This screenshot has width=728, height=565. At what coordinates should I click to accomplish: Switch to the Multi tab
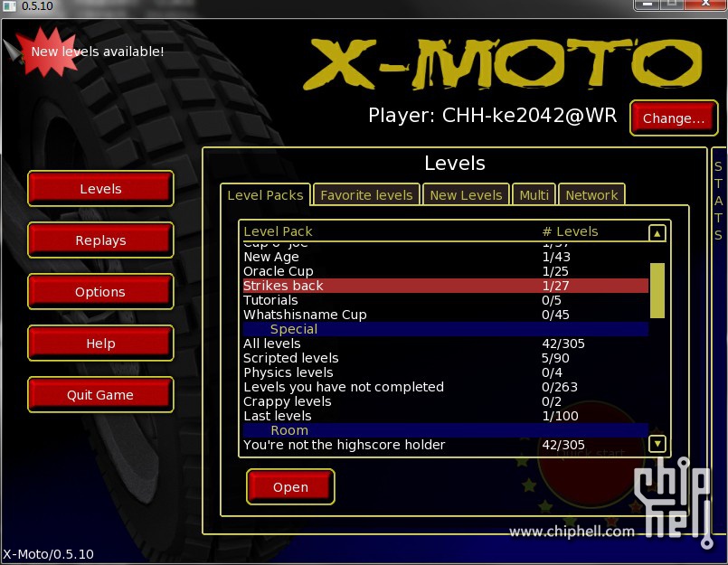tap(534, 195)
